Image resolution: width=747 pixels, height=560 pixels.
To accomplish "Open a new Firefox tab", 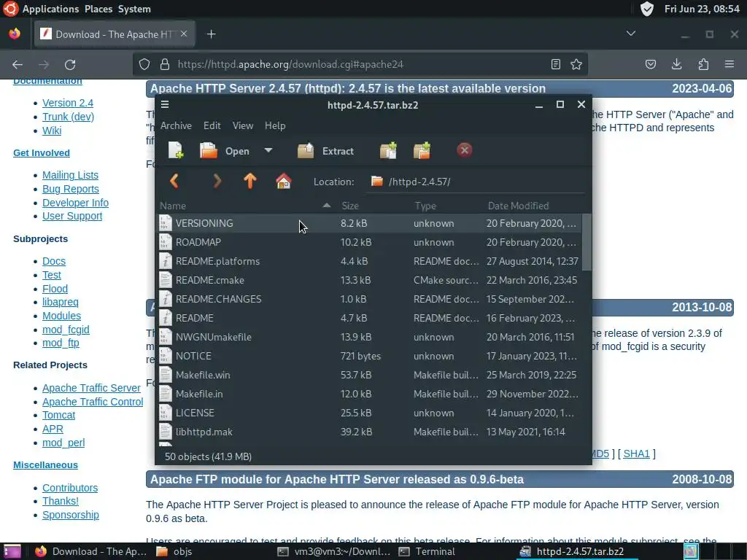I will click(212, 34).
